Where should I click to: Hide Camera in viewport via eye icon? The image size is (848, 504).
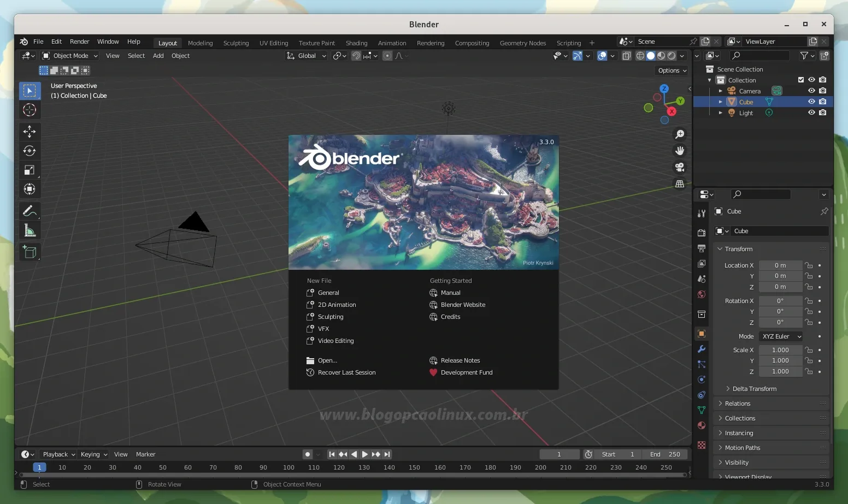click(x=811, y=91)
